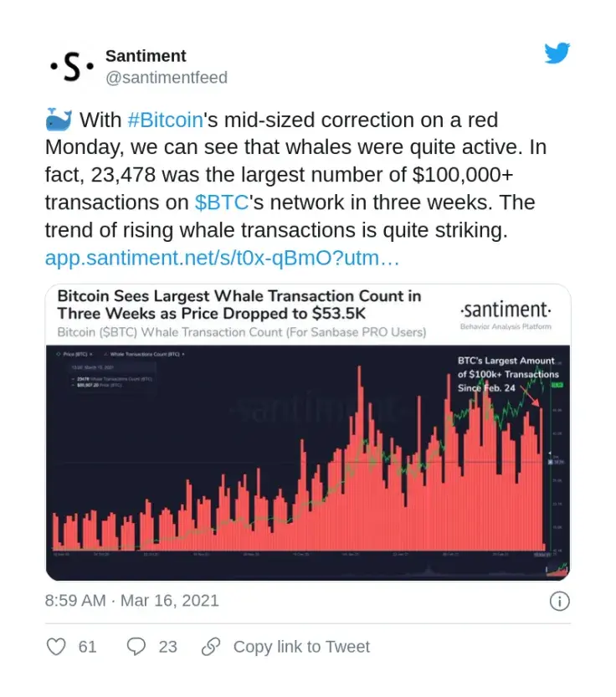Click the whale emoji starting the tweet
This screenshot has width=616, height=697.
tap(59, 120)
